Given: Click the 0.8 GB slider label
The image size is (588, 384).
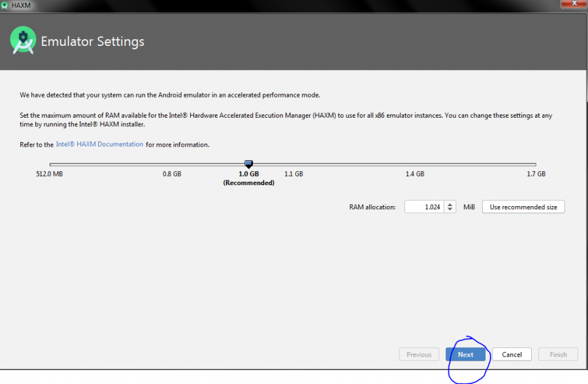Looking at the screenshot, I should [172, 174].
